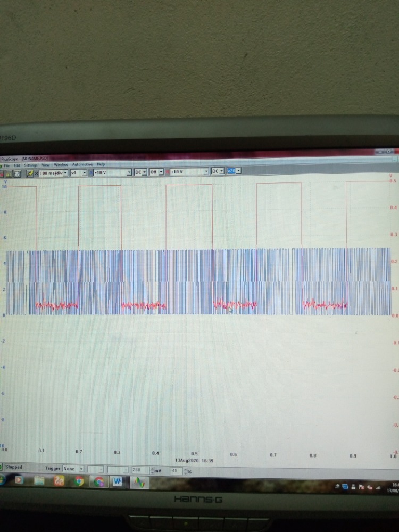Image resolution: width=399 pixels, height=532 pixels.
Task: Open the 100 ms/div timebase dropdown
Action: pyautogui.click(x=54, y=173)
